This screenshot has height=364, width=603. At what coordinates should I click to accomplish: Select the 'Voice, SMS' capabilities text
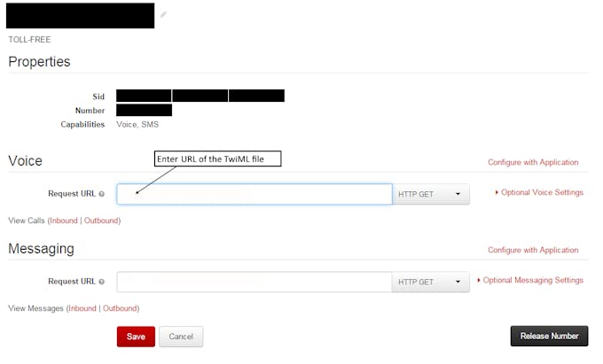[137, 124]
